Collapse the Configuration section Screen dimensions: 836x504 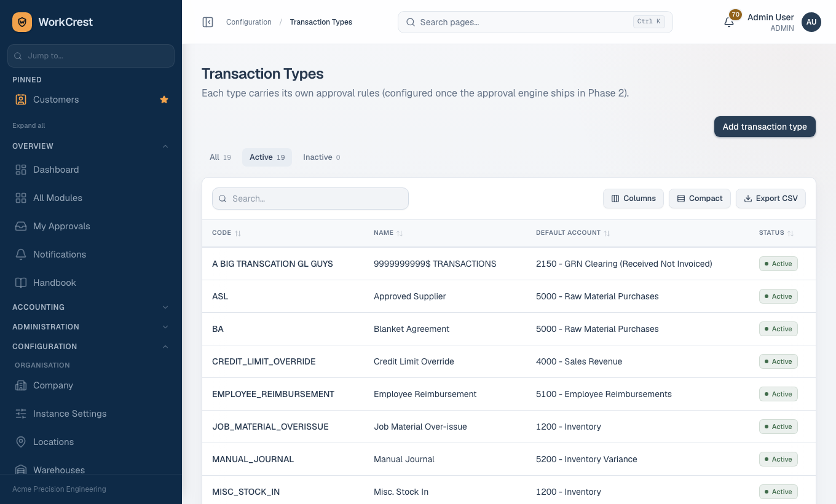(91, 347)
